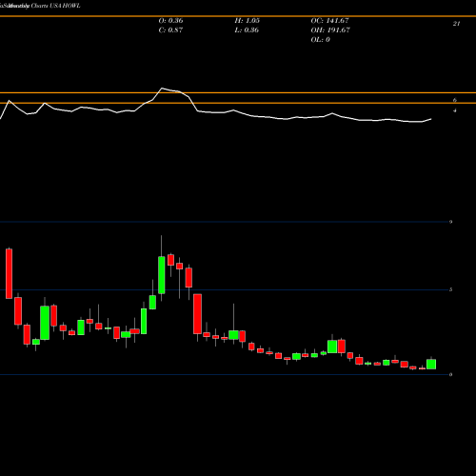Image resolution: width=476 pixels, height=476 pixels.
Task: Click the right end of the white indicator line
Action: (x=431, y=119)
